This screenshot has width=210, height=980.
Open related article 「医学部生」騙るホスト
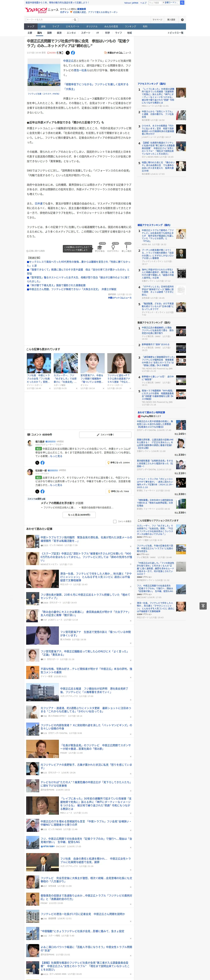(x=78, y=279)
